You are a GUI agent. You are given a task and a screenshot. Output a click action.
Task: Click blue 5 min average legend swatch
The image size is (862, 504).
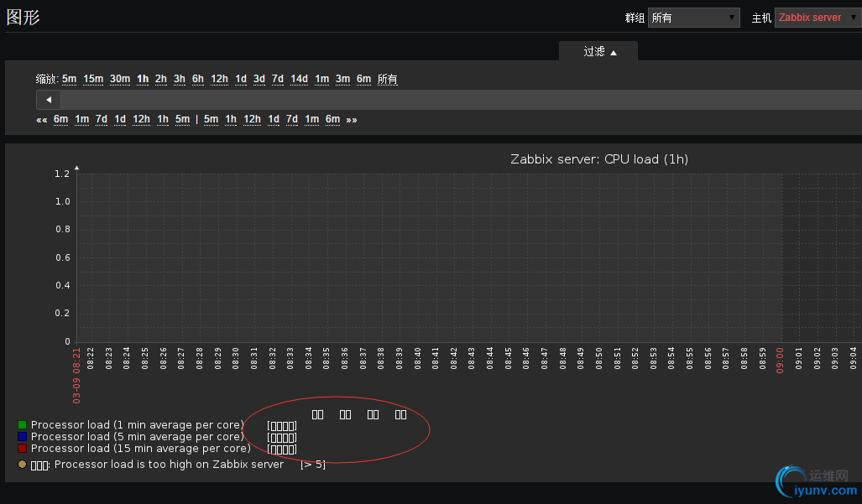(x=22, y=436)
